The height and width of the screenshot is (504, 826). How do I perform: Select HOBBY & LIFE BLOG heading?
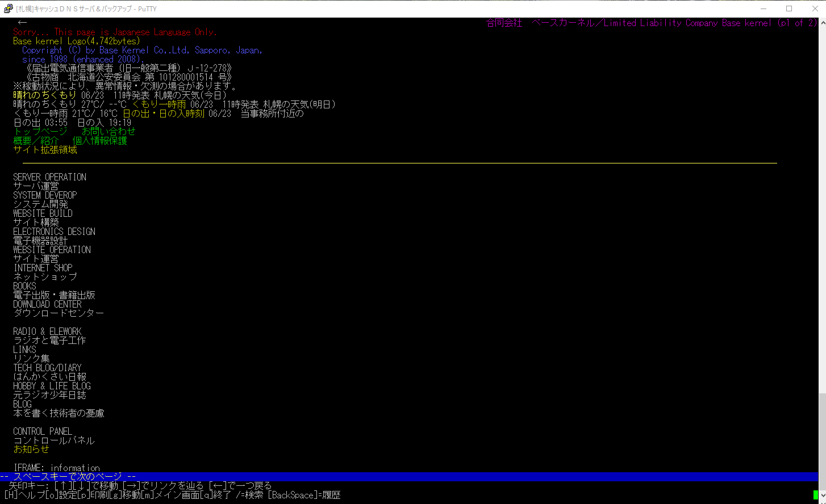(x=52, y=386)
